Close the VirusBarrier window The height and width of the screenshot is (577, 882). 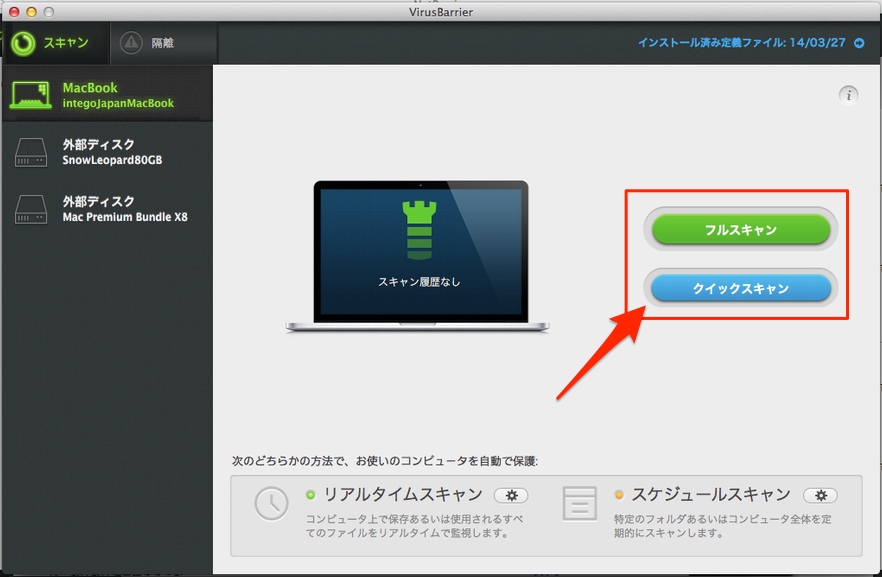pos(15,12)
